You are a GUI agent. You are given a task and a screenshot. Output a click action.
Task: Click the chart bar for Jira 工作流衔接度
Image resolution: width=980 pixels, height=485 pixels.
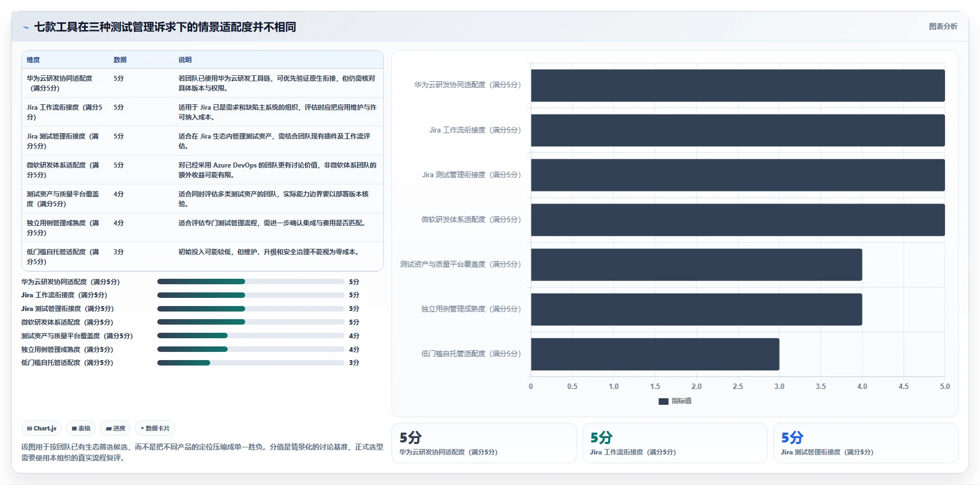coord(738,130)
